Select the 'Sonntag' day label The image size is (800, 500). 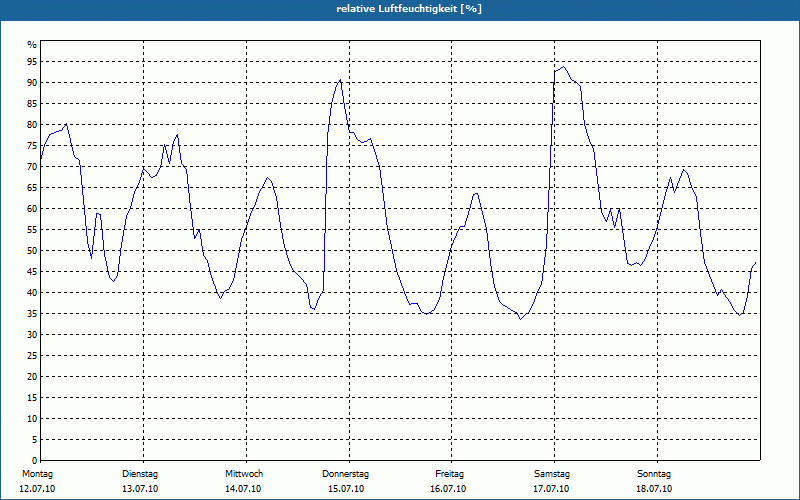pos(654,474)
